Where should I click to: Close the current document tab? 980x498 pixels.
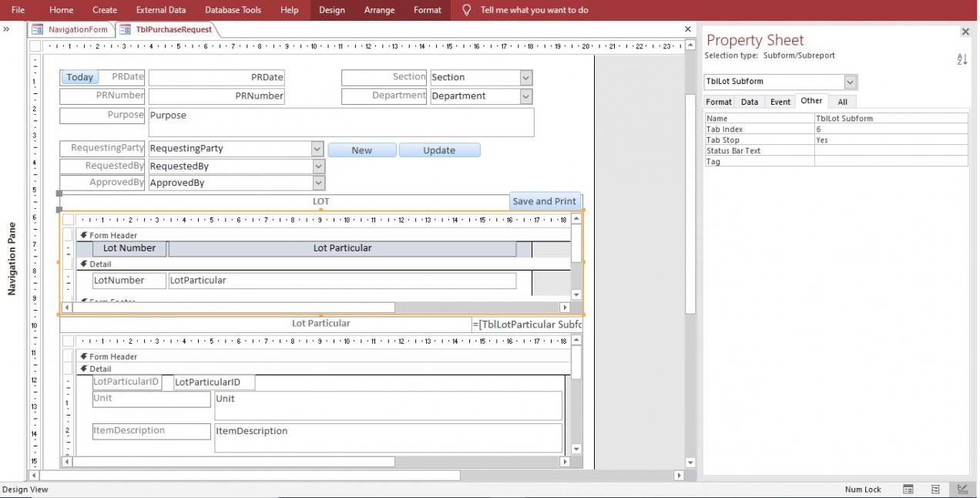coord(688,29)
